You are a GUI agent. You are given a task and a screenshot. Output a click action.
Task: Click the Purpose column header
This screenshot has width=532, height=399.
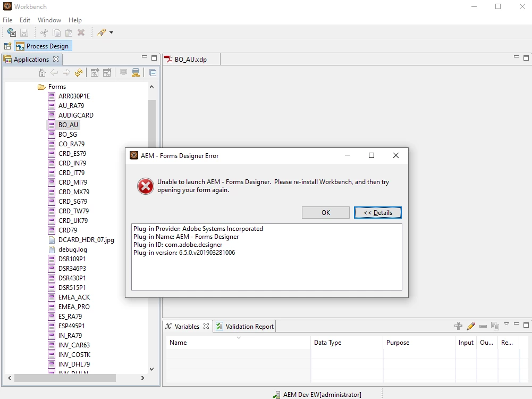[419, 343]
